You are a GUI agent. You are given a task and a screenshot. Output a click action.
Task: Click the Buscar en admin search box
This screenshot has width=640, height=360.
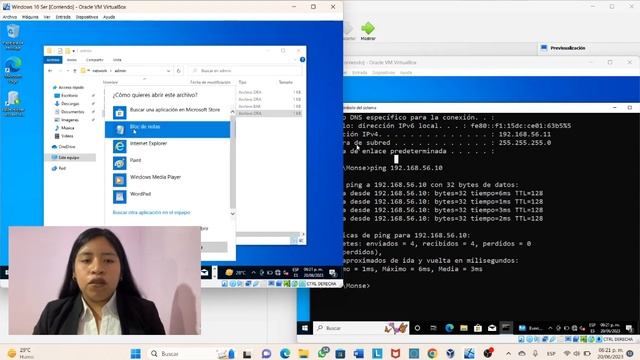pos(245,71)
